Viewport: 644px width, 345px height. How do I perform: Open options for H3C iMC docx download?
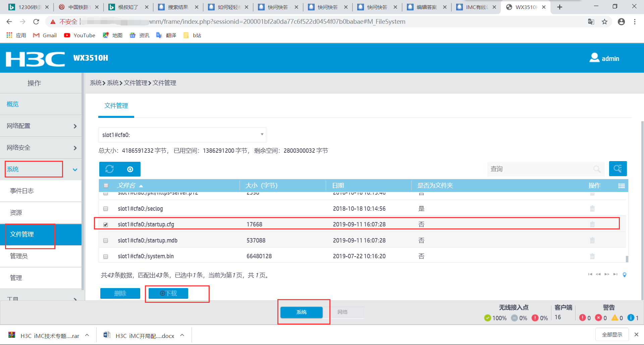182,335
